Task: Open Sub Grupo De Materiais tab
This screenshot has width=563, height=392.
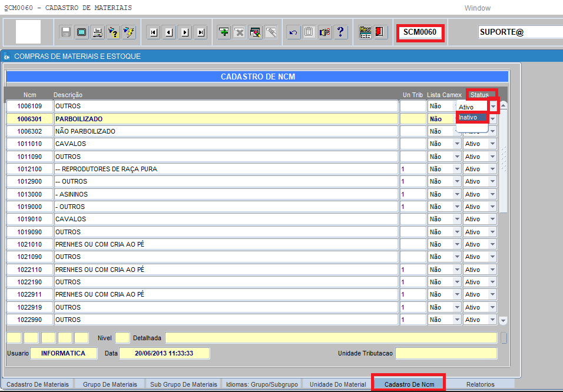Action: [184, 384]
